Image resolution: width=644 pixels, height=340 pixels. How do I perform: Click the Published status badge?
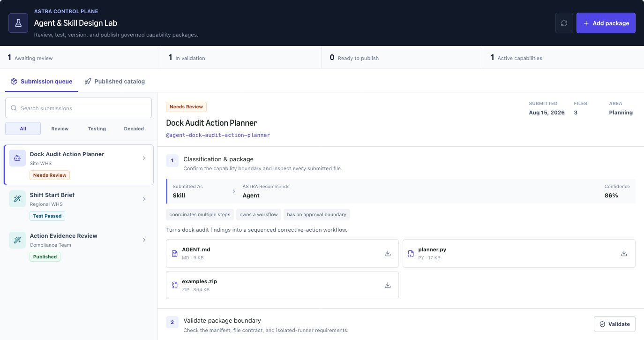(x=45, y=257)
